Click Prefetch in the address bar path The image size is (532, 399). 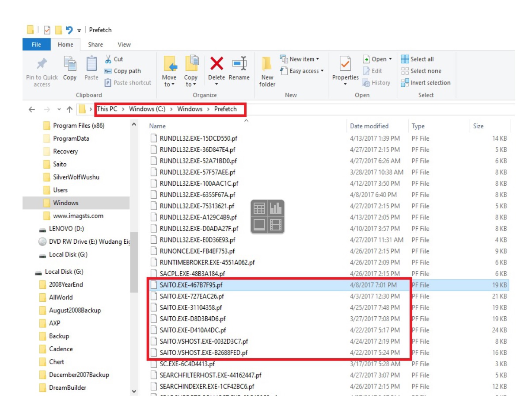tap(225, 109)
